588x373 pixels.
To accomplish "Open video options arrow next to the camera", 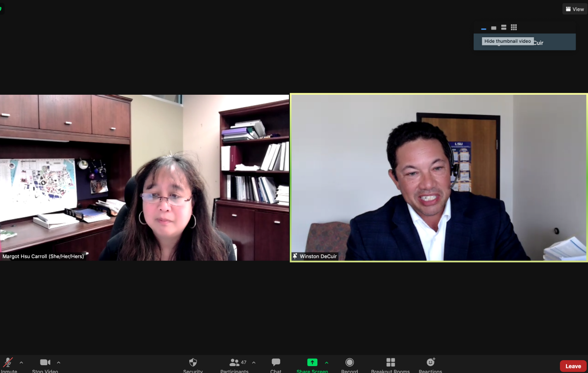I will (58, 363).
